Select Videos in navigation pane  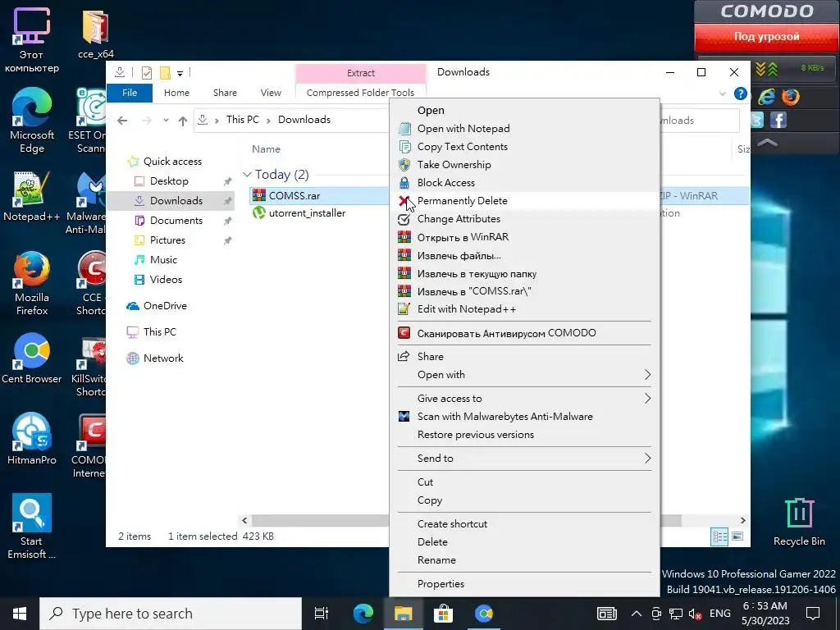click(166, 280)
